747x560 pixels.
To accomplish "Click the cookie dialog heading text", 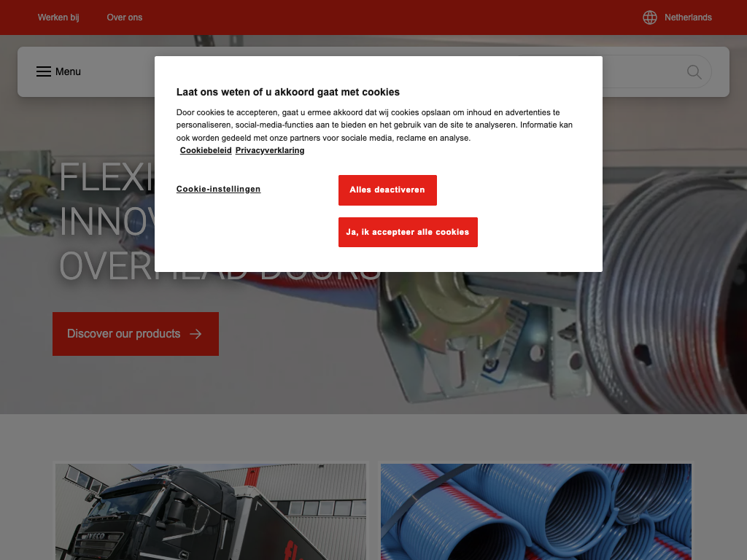I will (287, 92).
